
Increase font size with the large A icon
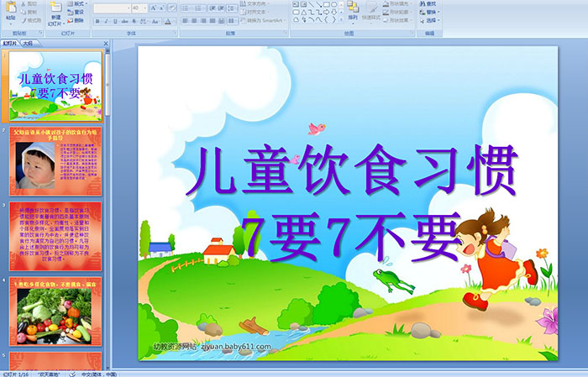[x=154, y=8]
